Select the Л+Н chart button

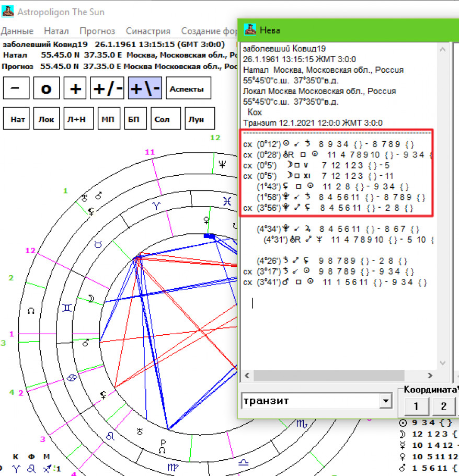(x=78, y=118)
